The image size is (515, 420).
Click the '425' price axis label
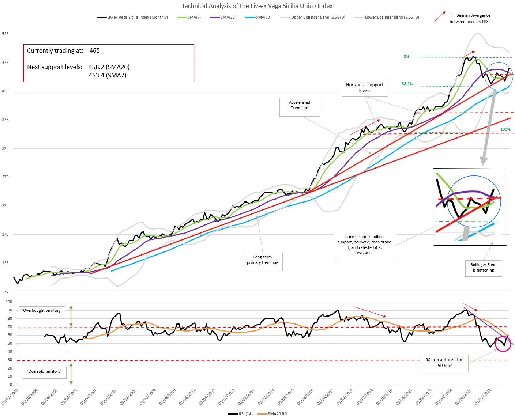pos(5,91)
